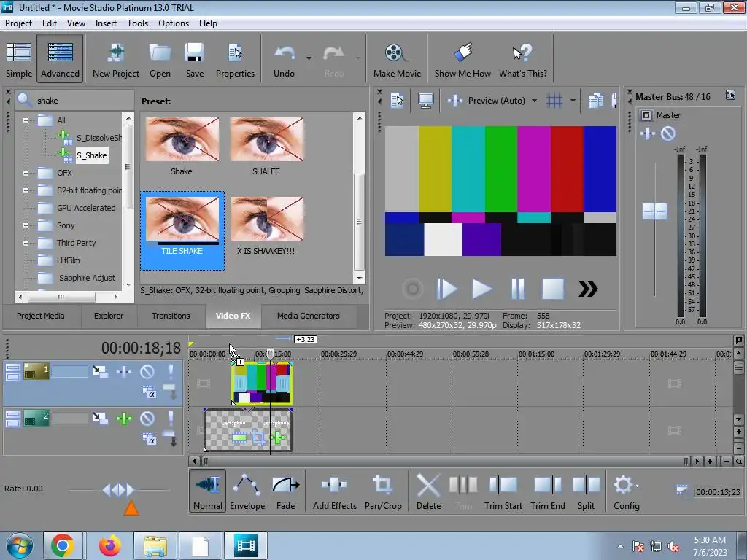
Task: Select X IS SHAAKEY!!! preset
Action: coord(266,226)
